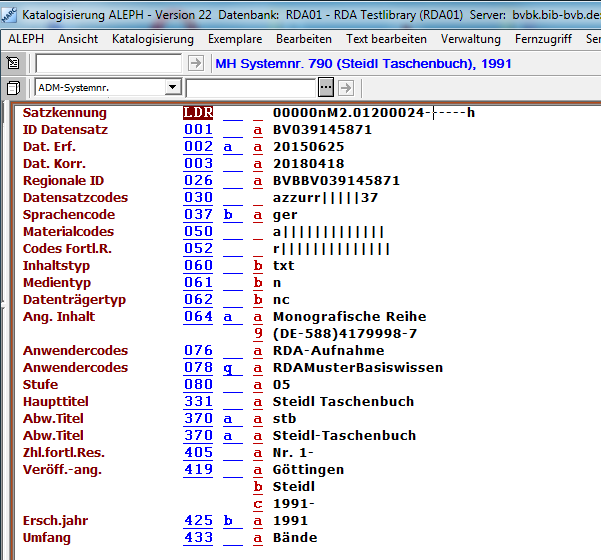Open the Text bearbeiten menu
This screenshot has height=560, width=601.
tap(386, 39)
